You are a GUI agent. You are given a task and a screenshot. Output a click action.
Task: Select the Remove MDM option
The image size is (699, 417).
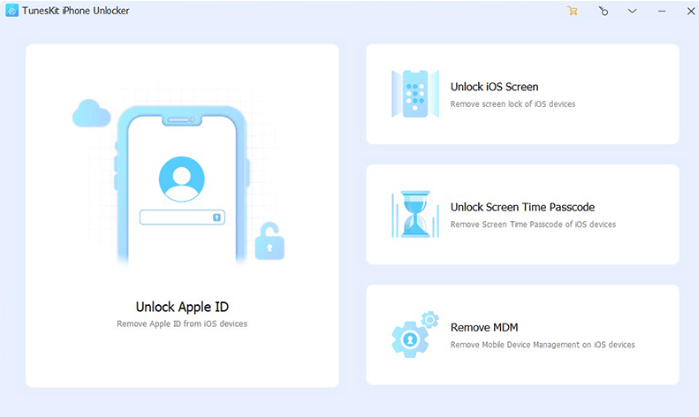(484, 327)
